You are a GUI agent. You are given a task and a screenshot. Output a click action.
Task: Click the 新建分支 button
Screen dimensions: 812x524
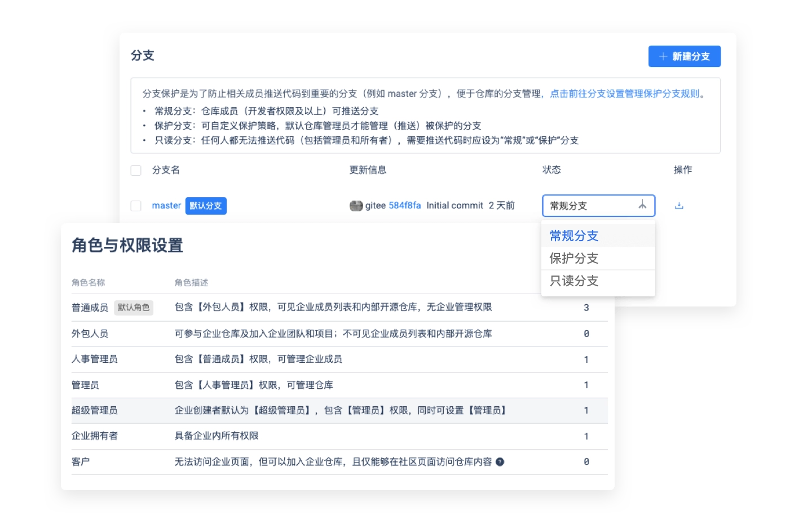(x=685, y=56)
